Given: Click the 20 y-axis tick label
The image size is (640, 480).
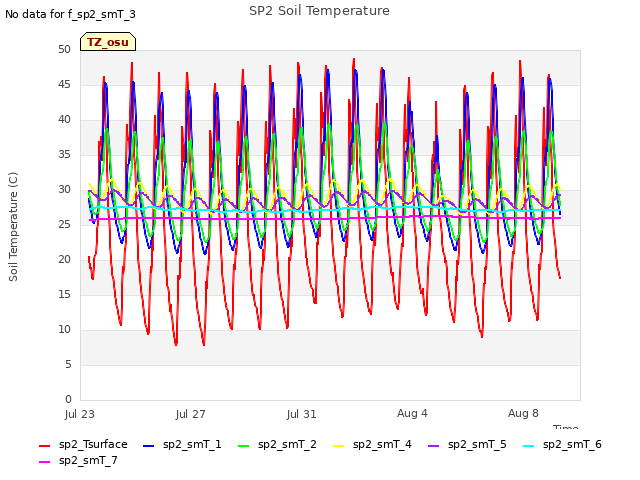Looking at the screenshot, I should (x=64, y=259).
